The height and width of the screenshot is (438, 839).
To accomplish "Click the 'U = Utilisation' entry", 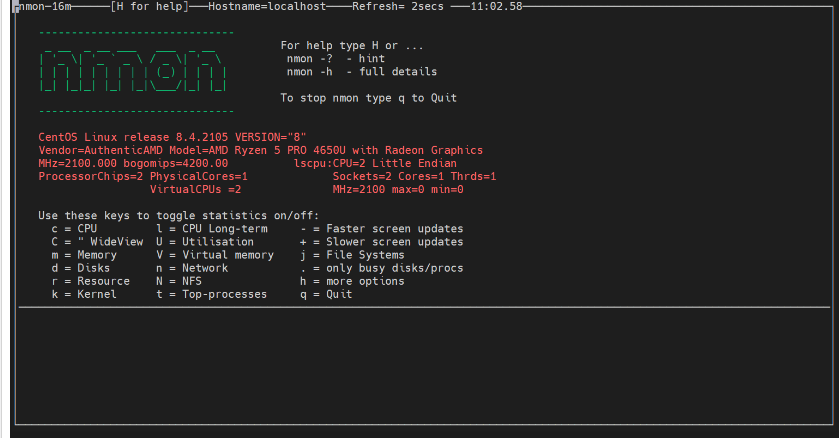I will click(205, 242).
